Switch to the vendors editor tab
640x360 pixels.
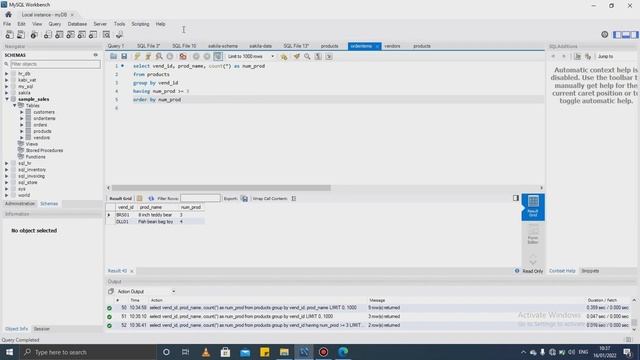[x=392, y=46]
